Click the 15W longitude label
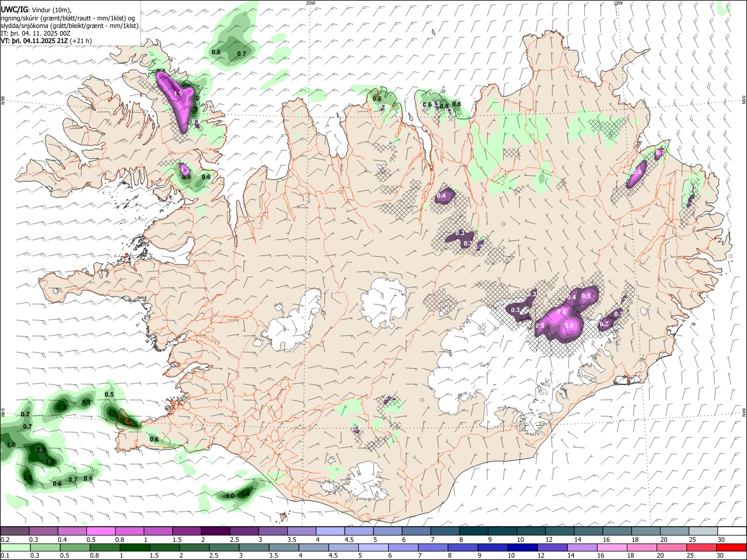The width and height of the screenshot is (747, 560). click(x=618, y=3)
